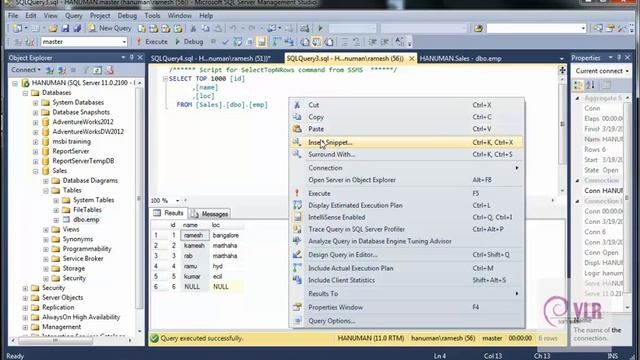Viewport: 640px width, 360px height.
Task: Choose Execute in the context menu
Action: [x=407, y=193]
